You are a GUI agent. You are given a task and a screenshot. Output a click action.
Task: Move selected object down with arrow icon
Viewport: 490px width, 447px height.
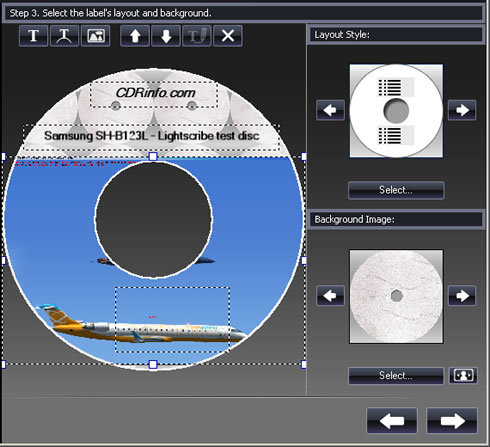166,36
